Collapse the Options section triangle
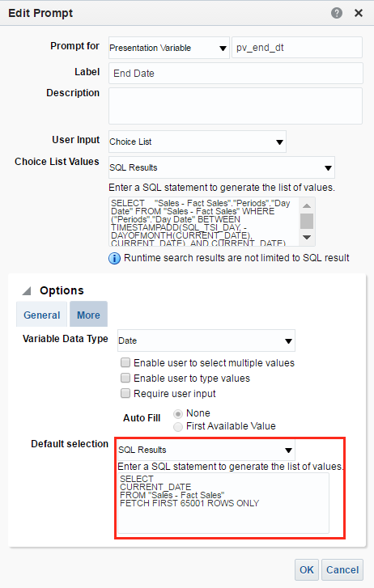The width and height of the screenshot is (374, 588). [x=26, y=290]
